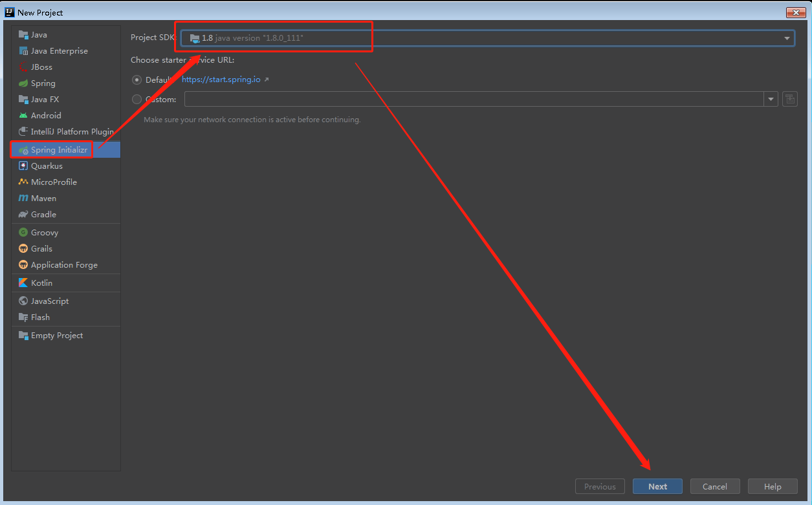This screenshot has height=505, width=812.
Task: Click the MicroProfile icon
Action: (x=23, y=182)
